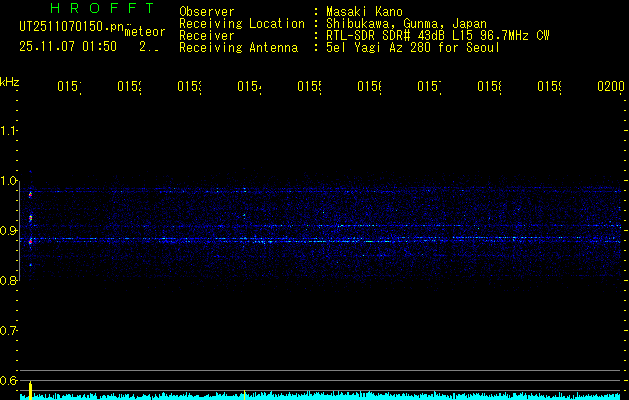
Task: Click the meteor echo near 0.92 kHz
Action: pyautogui.click(x=30, y=219)
